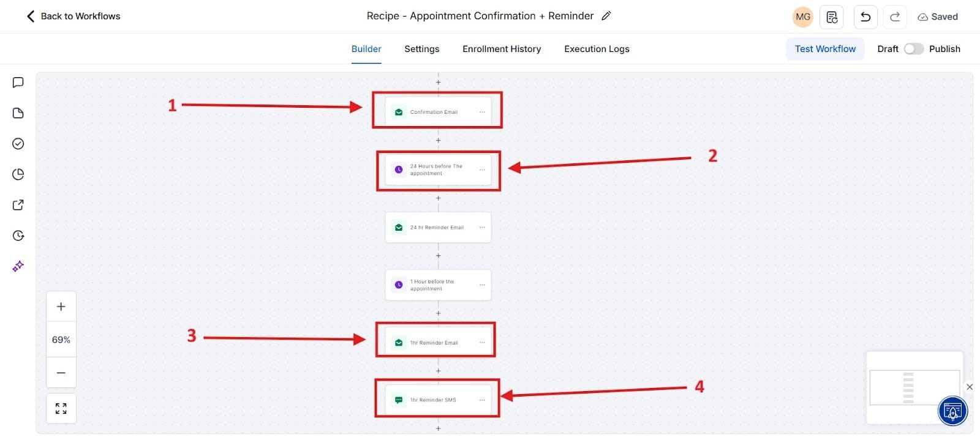This screenshot has height=440, width=980.
Task: Click the redo arrow icon
Action: pyautogui.click(x=895, y=17)
